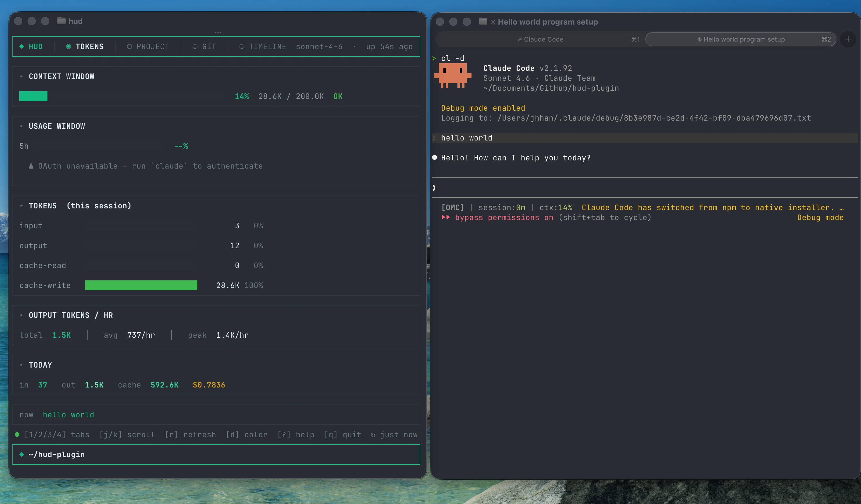Screen dimensions: 861x504
Task: Collapse the TODAY section
Action: tap(22, 365)
